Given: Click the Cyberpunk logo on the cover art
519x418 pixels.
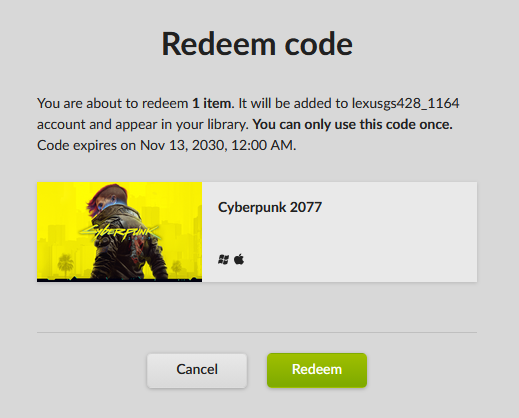Looking at the screenshot, I should pyautogui.click(x=119, y=232).
